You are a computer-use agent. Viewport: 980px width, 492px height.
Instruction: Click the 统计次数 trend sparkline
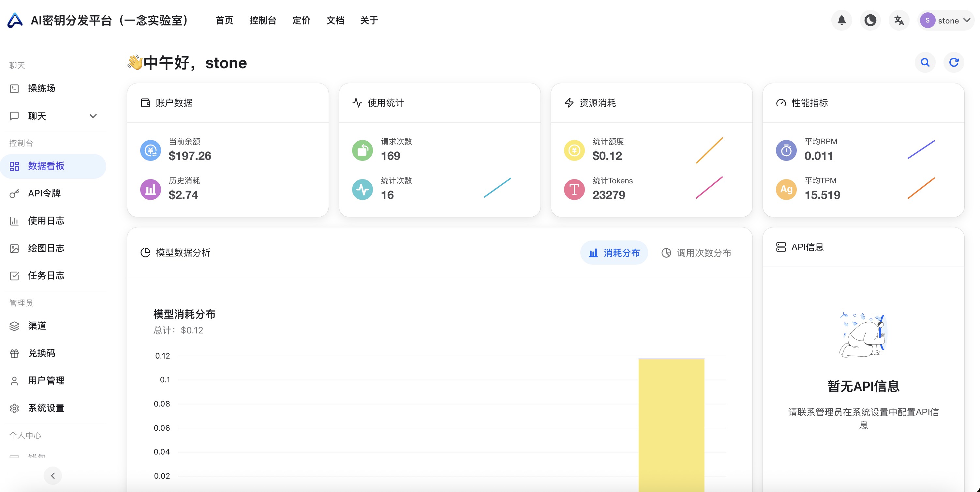coord(497,187)
